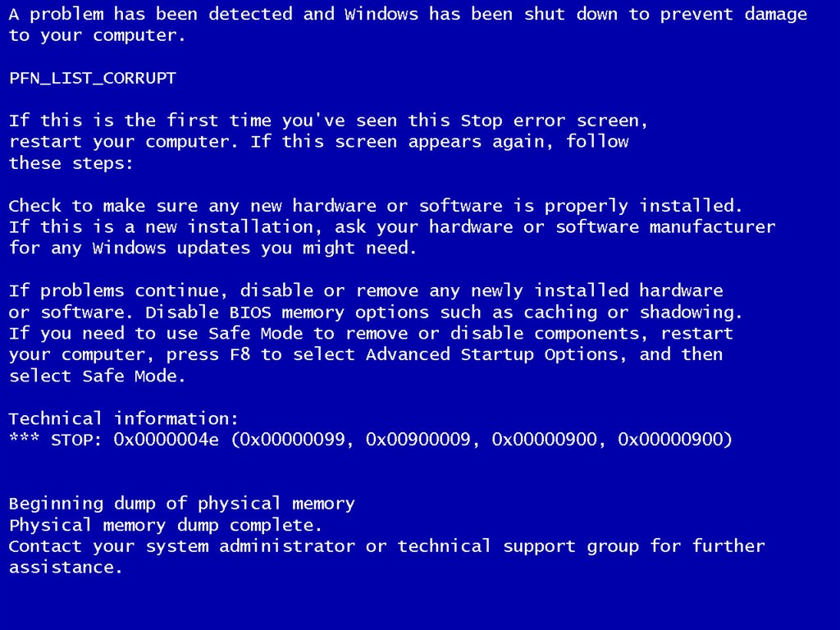Image resolution: width=840 pixels, height=630 pixels.
Task: Click the 'Disable BIOS memory options' sentence
Action: (x=444, y=313)
